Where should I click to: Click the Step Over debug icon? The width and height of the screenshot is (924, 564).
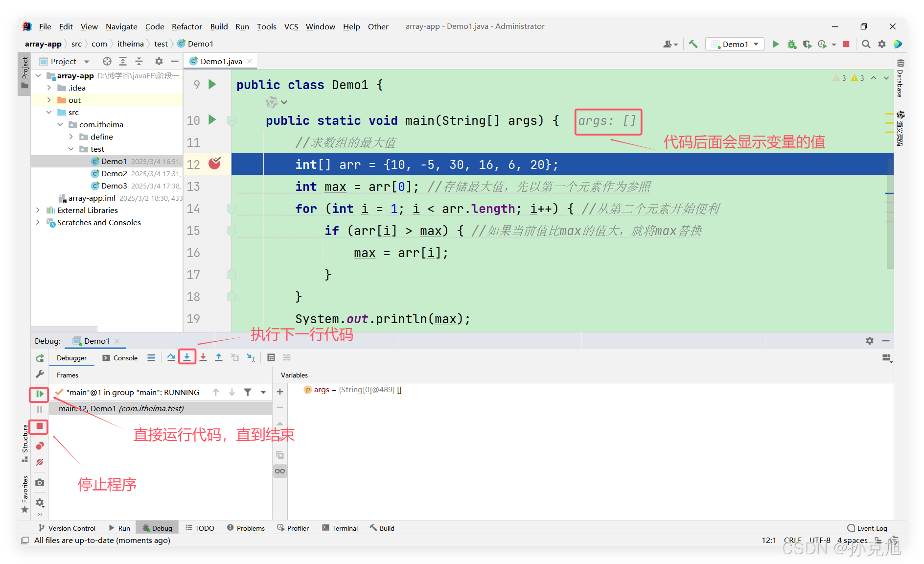click(171, 357)
